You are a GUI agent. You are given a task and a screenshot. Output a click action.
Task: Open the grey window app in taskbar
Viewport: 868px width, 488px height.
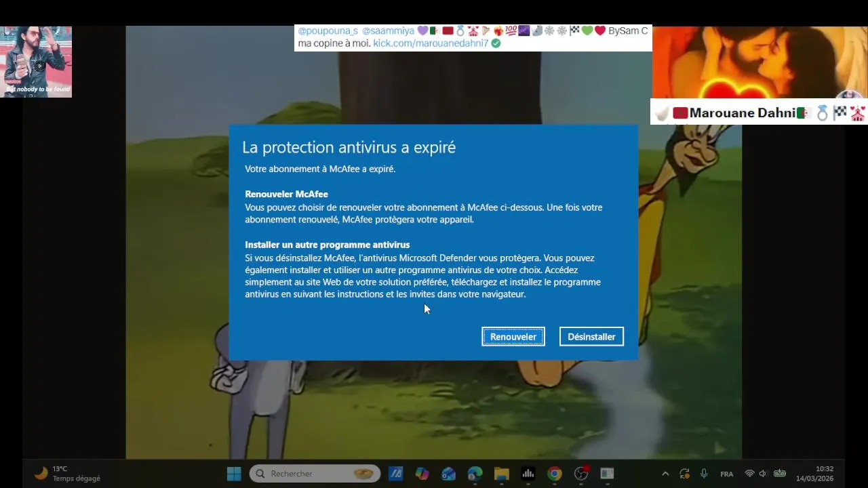[x=607, y=474]
